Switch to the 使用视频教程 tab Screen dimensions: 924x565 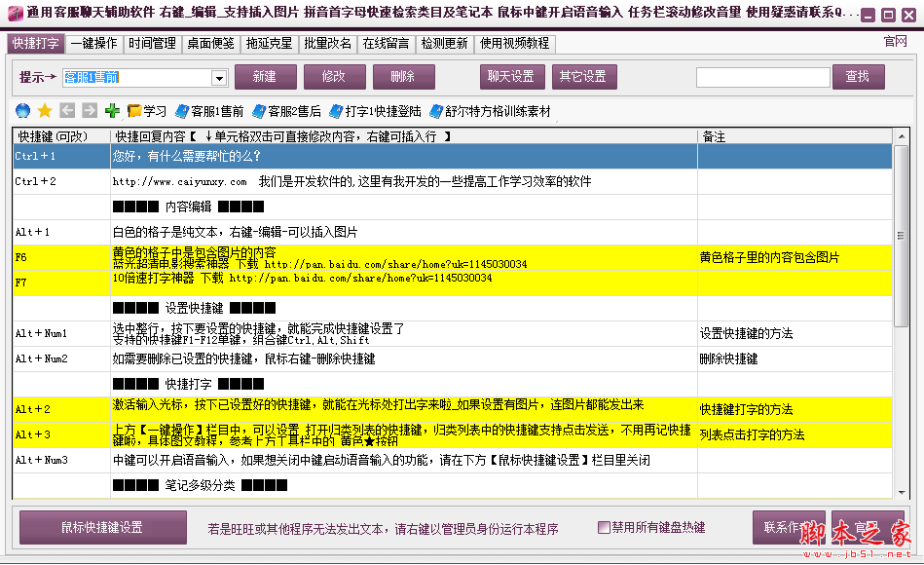pos(513,44)
